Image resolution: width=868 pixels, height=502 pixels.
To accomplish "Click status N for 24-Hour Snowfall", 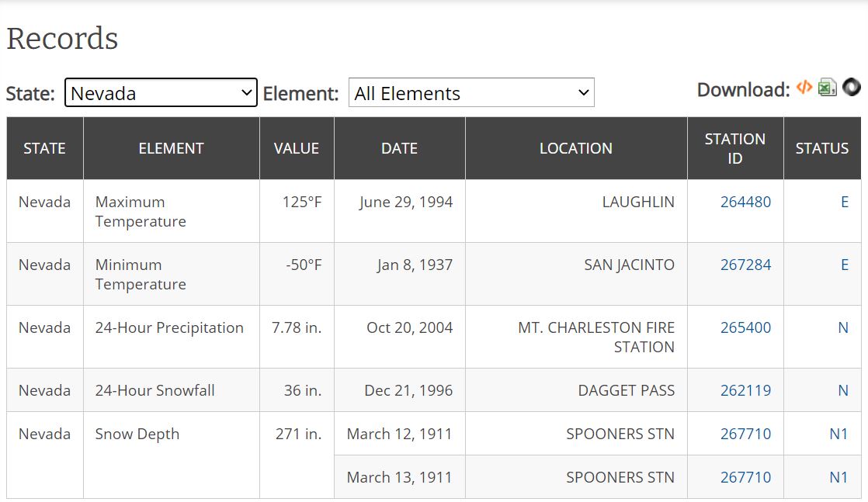I will [x=842, y=390].
